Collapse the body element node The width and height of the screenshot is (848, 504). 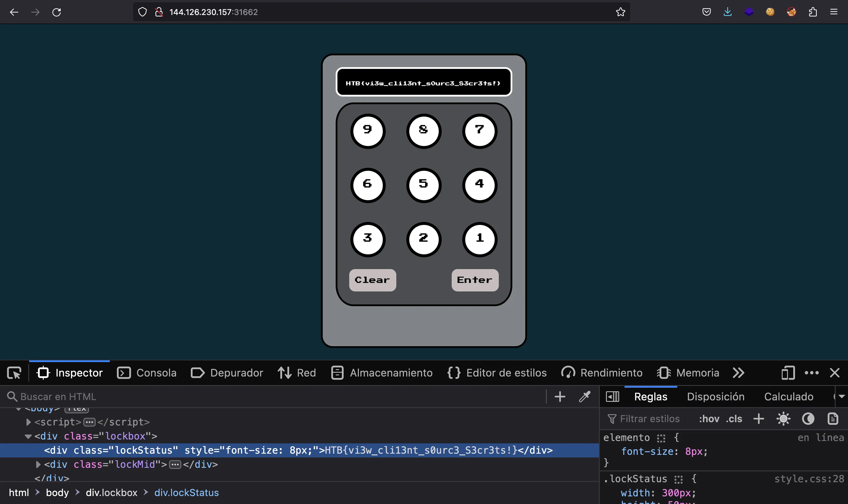tap(19, 409)
